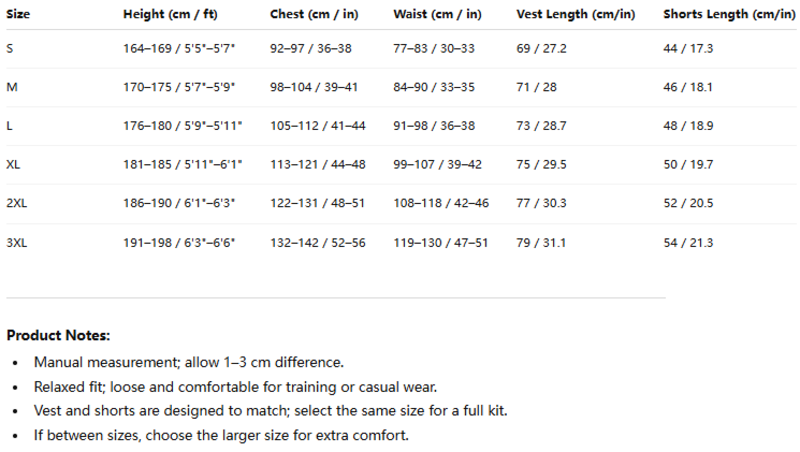This screenshot has height=452, width=800.
Task: Click the Chest (cm / in) header
Action: coord(314,14)
